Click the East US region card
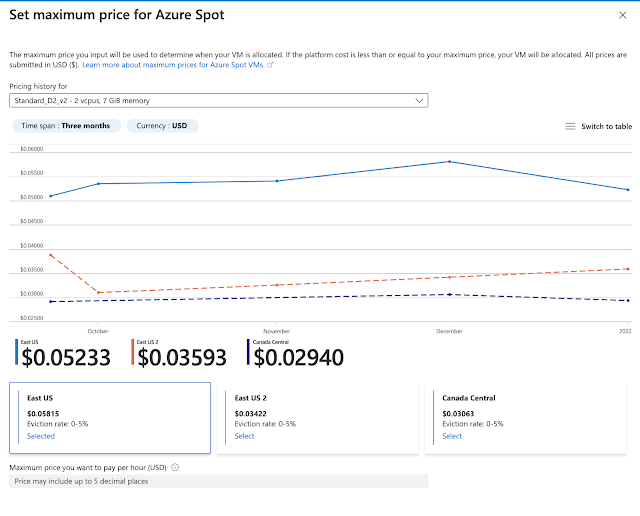 pyautogui.click(x=110, y=417)
